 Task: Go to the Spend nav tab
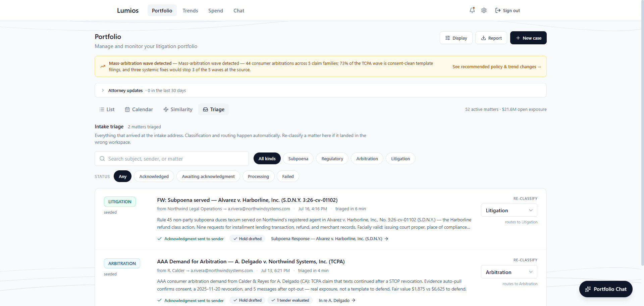click(x=216, y=10)
